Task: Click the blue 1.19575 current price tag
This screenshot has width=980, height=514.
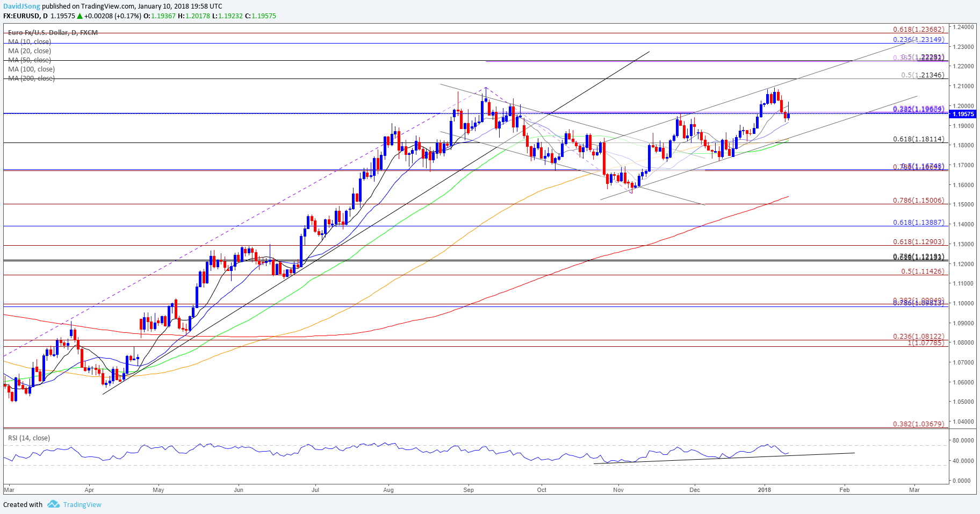Action: click(x=963, y=114)
